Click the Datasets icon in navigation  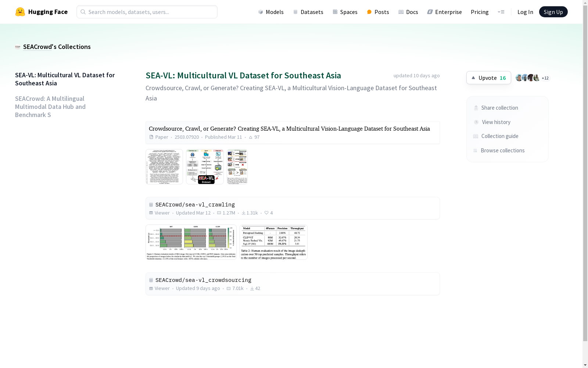(295, 12)
